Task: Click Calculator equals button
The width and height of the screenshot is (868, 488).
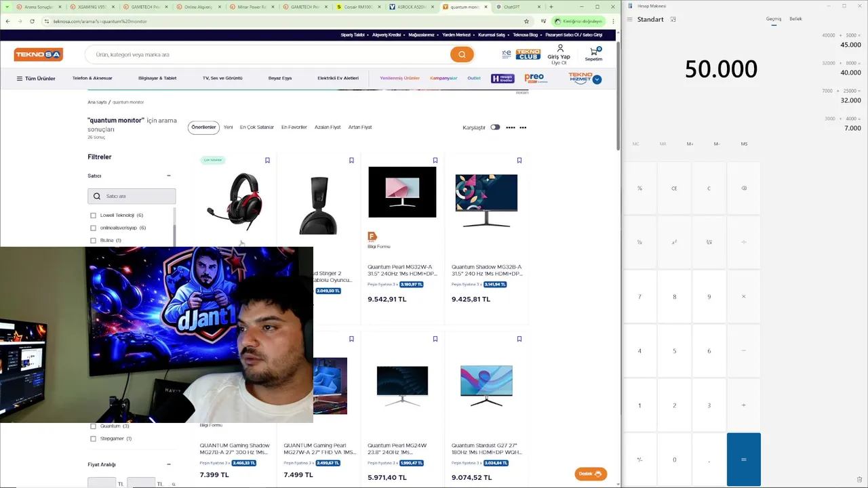Action: point(744,460)
